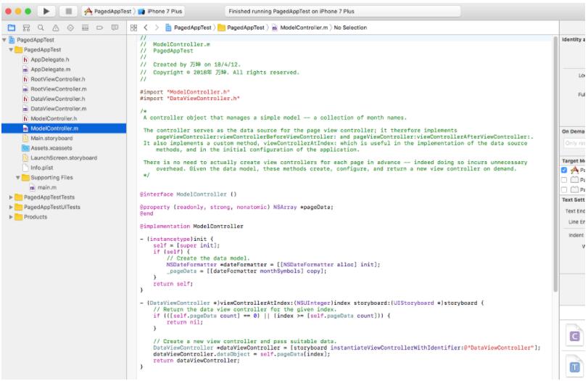Expand the PagedAppTestUITests group
This screenshot has width=588, height=381.
(11, 207)
